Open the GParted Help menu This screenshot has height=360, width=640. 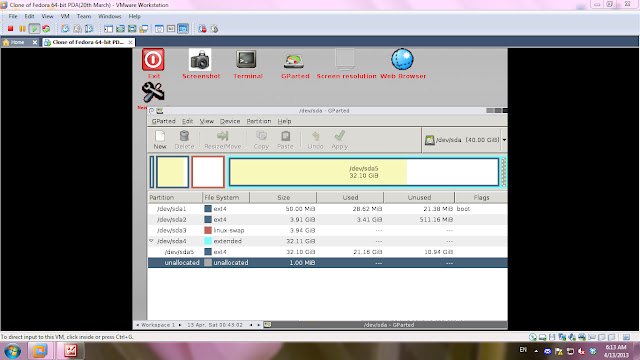(x=284, y=121)
